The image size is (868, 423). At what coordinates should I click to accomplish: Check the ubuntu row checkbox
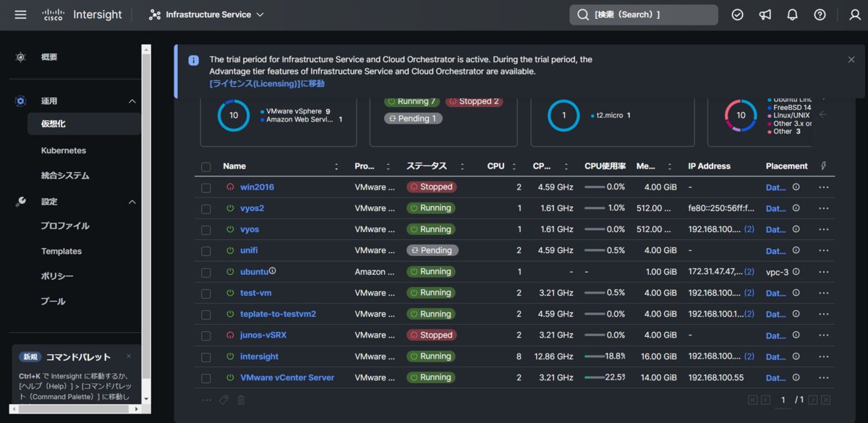[x=206, y=273]
